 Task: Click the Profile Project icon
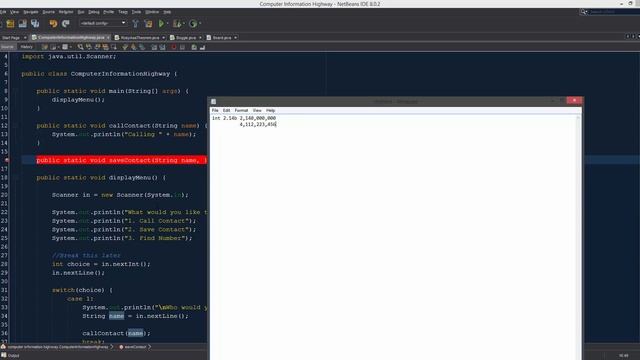(193, 24)
